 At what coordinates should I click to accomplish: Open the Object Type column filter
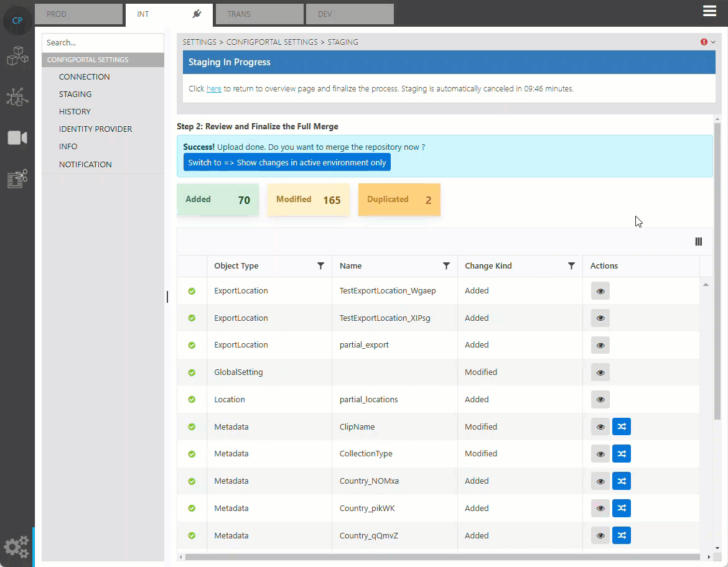tap(320, 266)
